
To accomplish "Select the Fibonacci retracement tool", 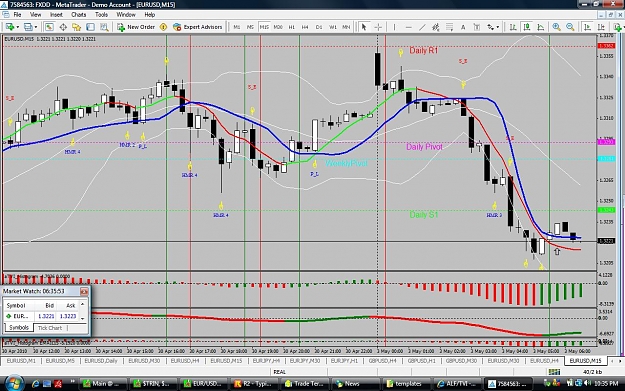I will point(449,27).
